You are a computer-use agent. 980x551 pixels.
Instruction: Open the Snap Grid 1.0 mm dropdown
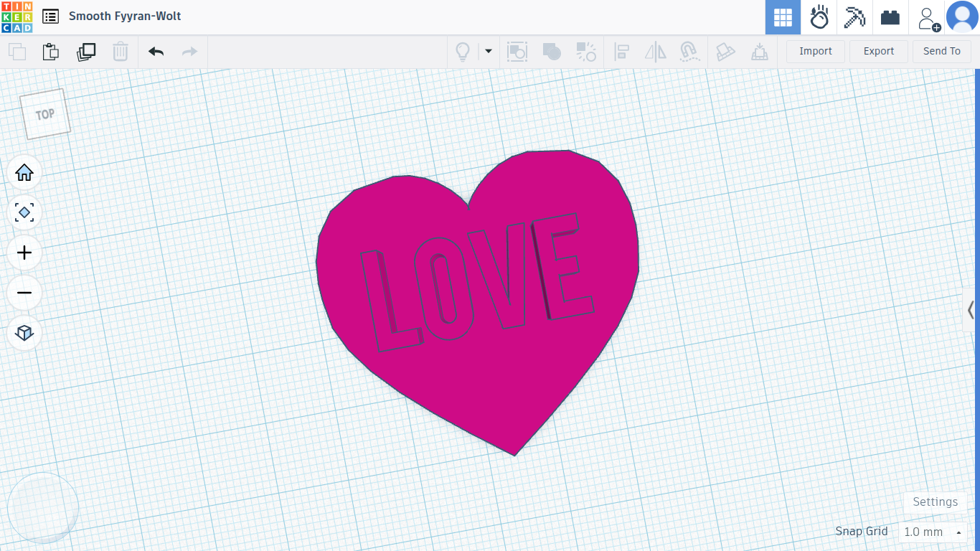933,532
